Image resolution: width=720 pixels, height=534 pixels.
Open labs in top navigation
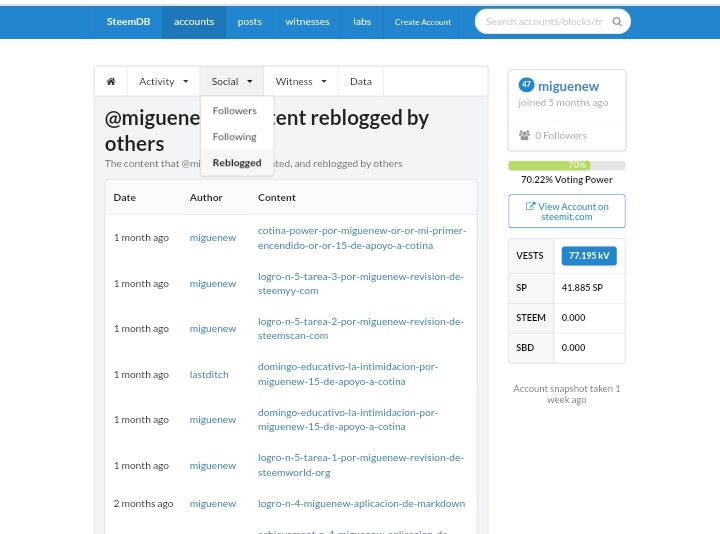(362, 22)
